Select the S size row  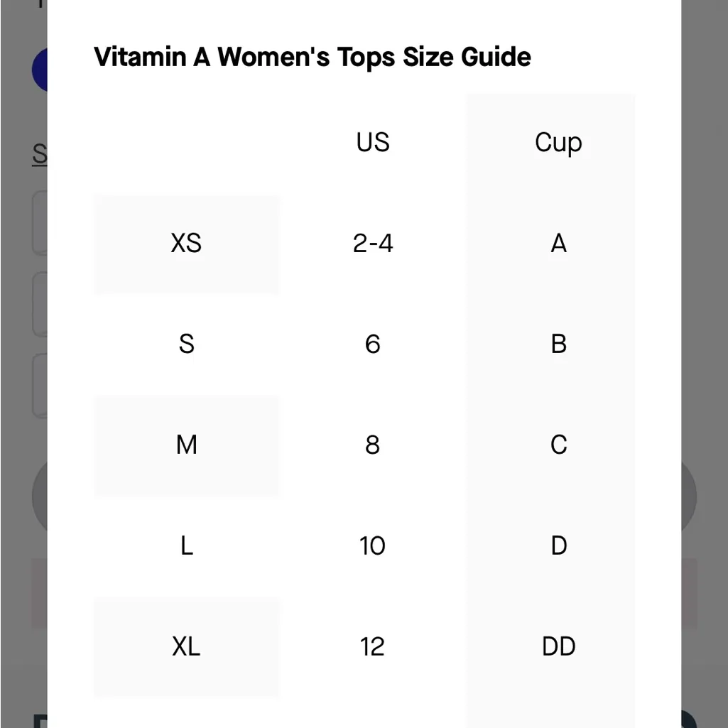pyautogui.click(x=186, y=344)
